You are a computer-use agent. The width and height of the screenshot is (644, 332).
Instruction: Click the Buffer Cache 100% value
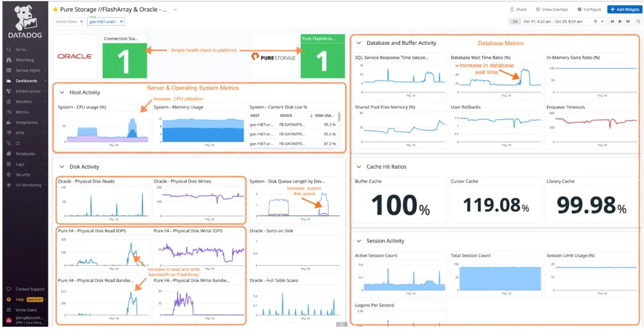(x=400, y=206)
